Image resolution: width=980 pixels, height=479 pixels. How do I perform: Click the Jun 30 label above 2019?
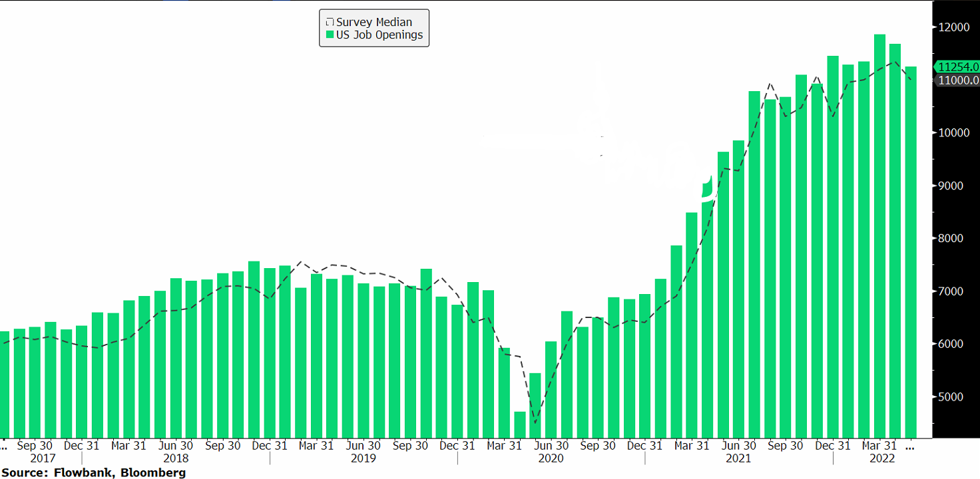click(363, 446)
